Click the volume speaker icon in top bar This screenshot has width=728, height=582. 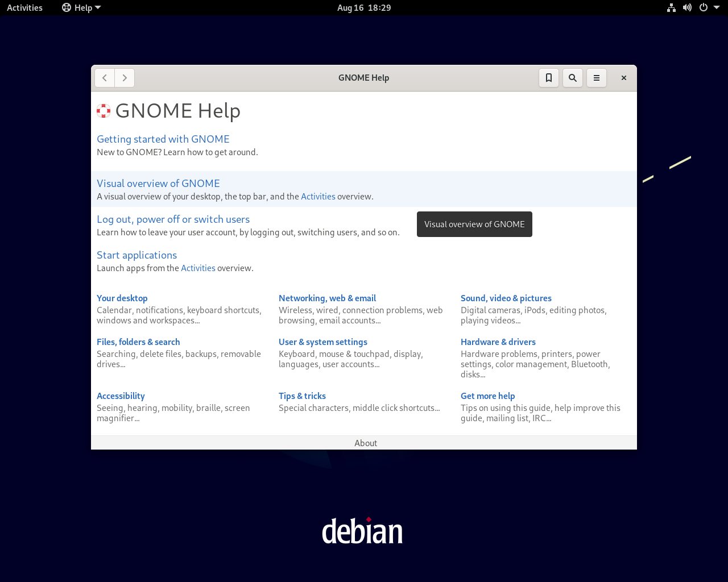tap(687, 8)
